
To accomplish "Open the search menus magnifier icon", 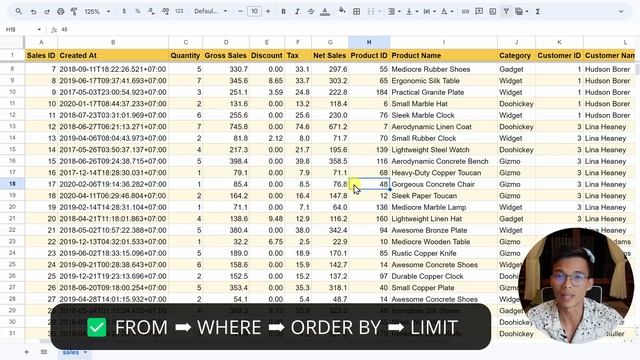I will 19,11.
